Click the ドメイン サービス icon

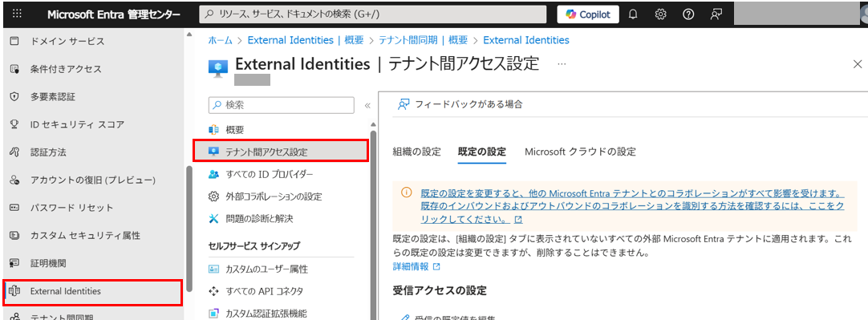tap(15, 42)
